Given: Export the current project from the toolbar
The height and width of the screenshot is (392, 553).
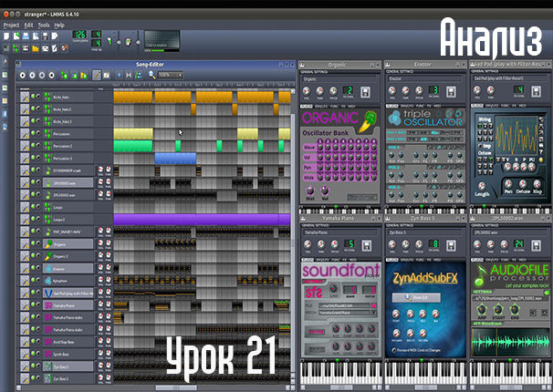Looking at the screenshot, I should pyautogui.click(x=55, y=36).
